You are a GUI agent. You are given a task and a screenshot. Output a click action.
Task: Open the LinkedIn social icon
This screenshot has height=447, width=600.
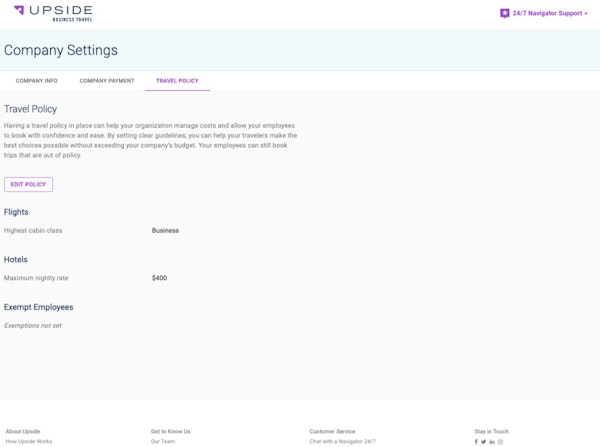(492, 441)
